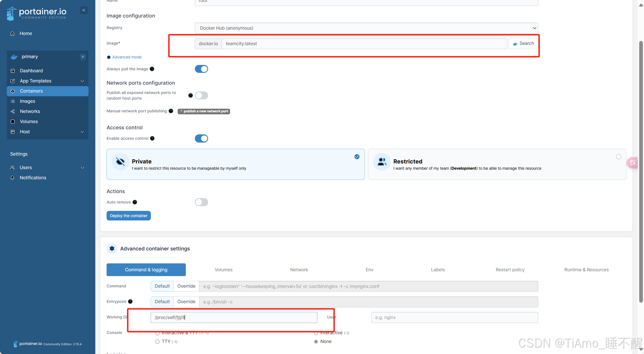
Task: Switch to the Runtime & Resources tab
Action: (586, 270)
